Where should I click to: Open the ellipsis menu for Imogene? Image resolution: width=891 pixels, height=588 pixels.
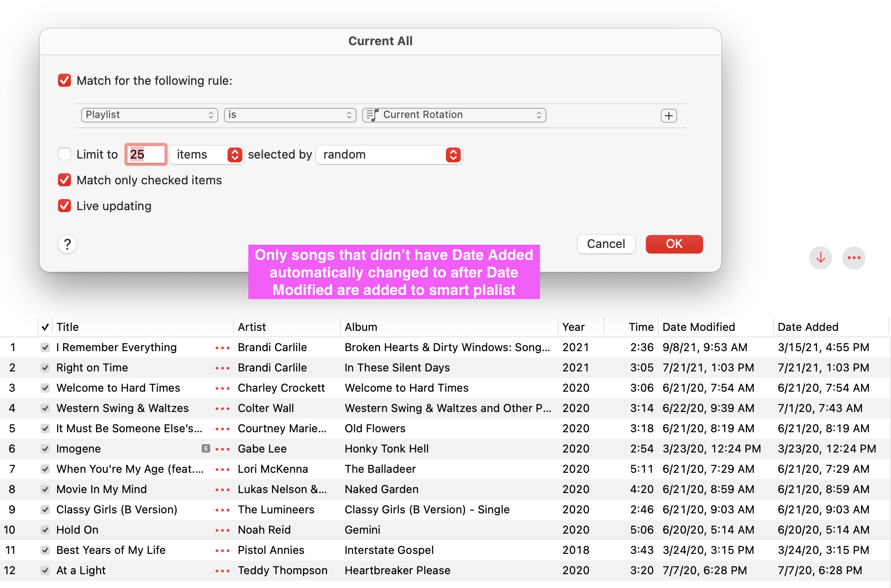(223, 449)
